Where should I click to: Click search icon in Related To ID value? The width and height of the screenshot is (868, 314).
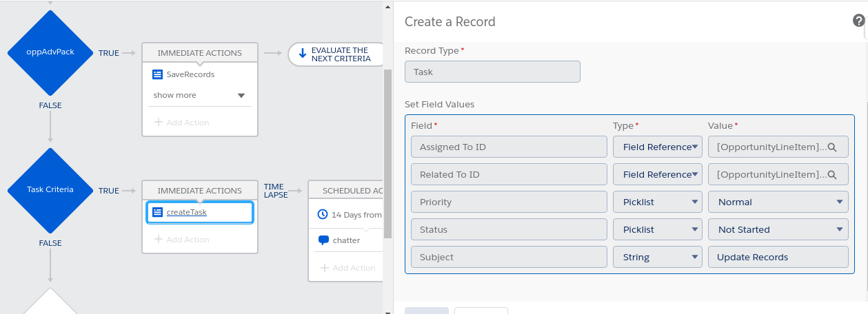[x=832, y=174]
